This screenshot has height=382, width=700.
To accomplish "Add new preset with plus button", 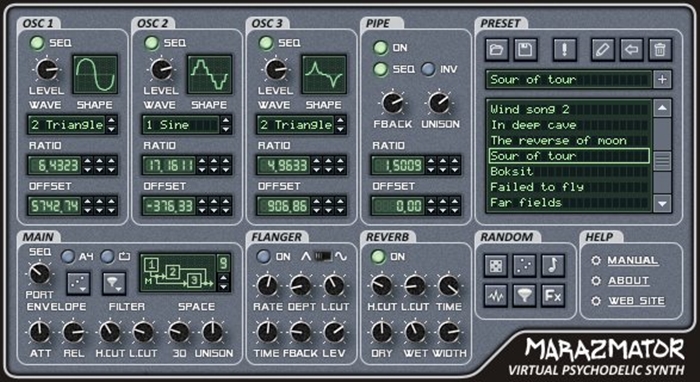I will (662, 80).
